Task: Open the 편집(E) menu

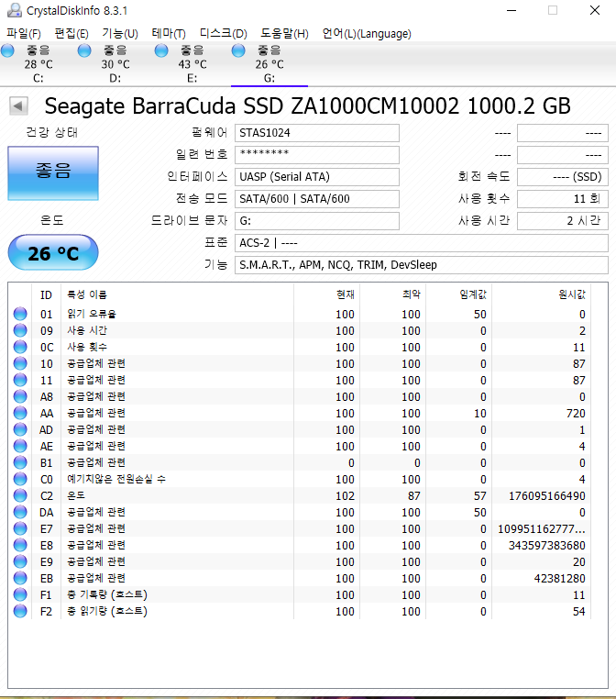Action: pos(71,33)
